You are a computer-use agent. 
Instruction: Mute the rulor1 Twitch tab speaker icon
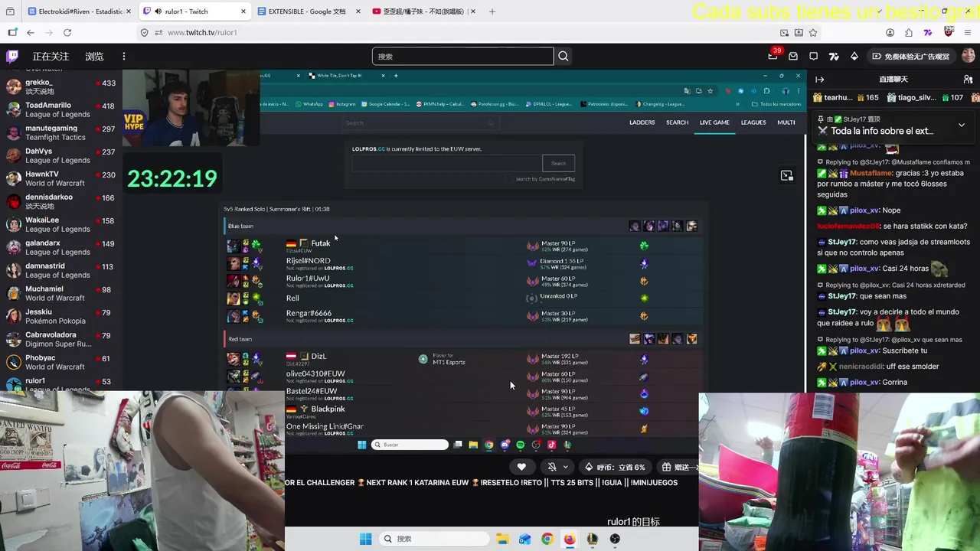[158, 11]
